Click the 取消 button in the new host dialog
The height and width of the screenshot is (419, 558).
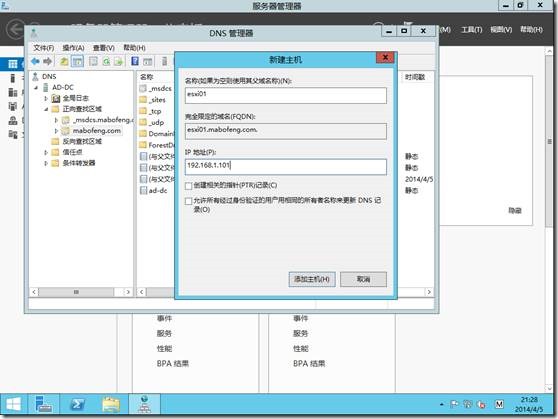363,279
